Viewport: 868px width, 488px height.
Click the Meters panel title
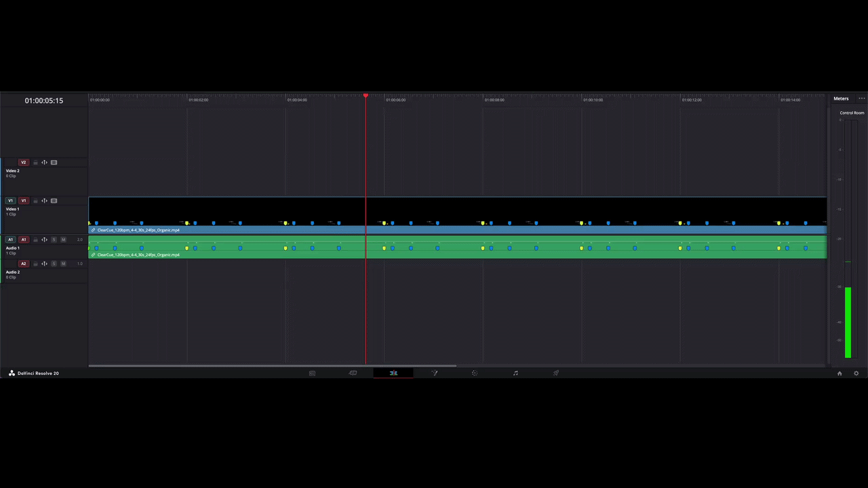click(841, 98)
